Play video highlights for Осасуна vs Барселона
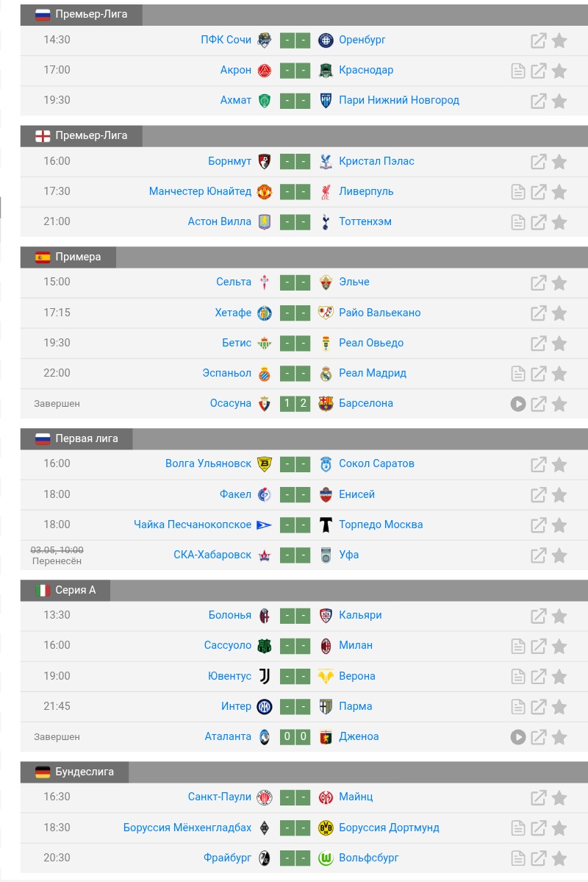Screen dimensions: 588x882 pos(517,404)
